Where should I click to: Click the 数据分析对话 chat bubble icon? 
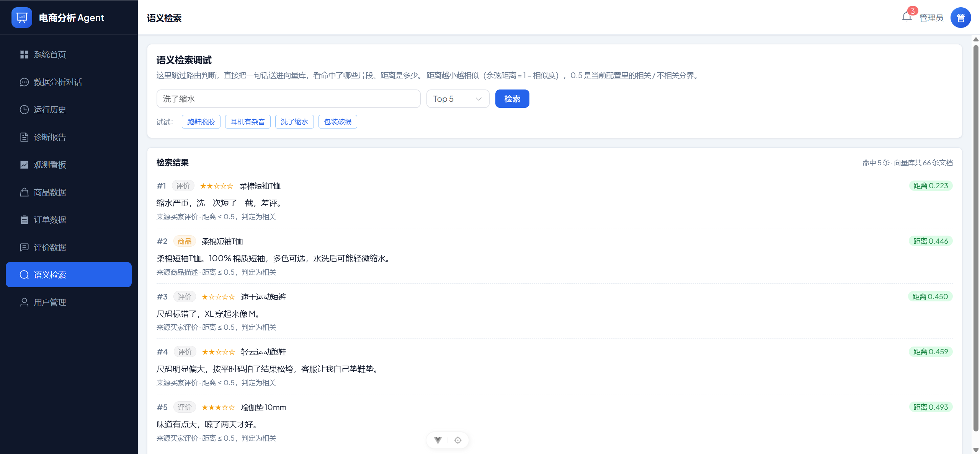(24, 82)
